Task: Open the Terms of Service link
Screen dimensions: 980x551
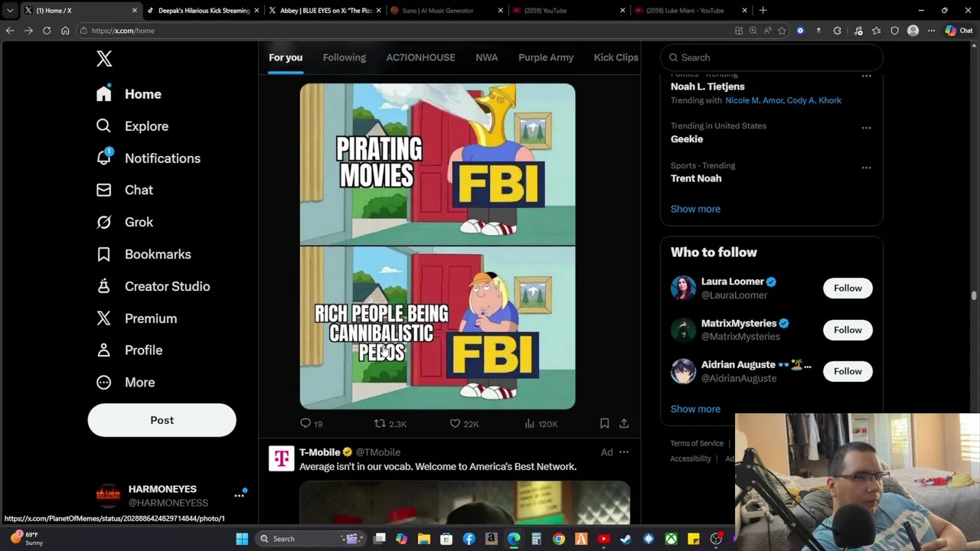Action: point(697,443)
